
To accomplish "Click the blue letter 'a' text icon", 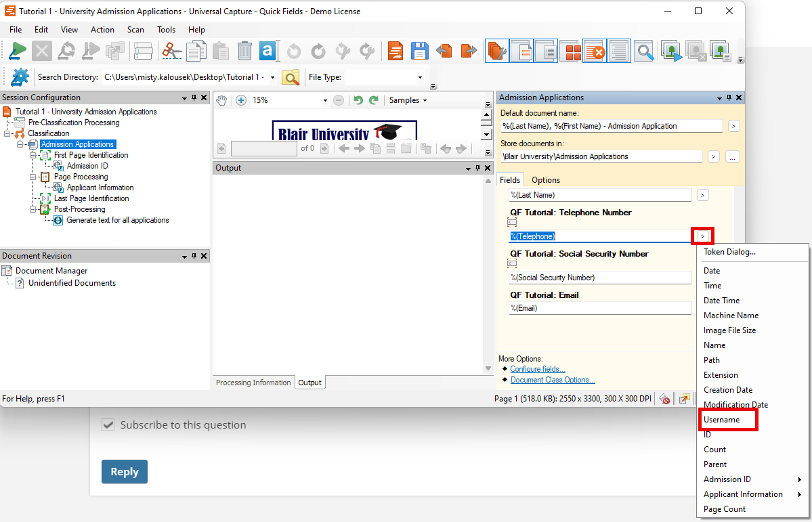I will pyautogui.click(x=268, y=51).
